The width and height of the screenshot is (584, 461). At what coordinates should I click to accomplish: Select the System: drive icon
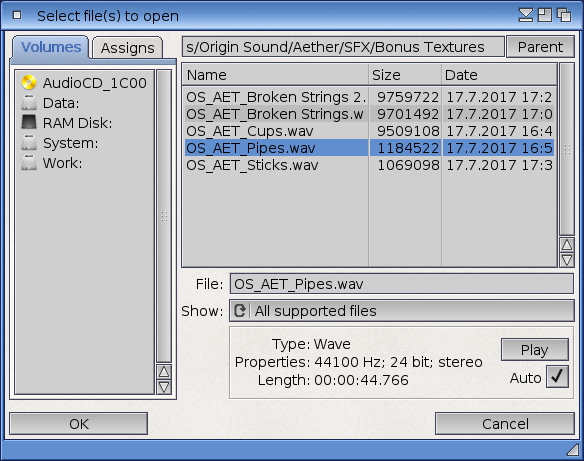tap(29, 143)
